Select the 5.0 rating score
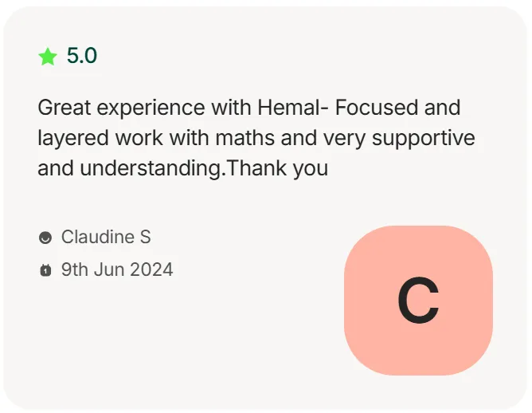 (82, 55)
